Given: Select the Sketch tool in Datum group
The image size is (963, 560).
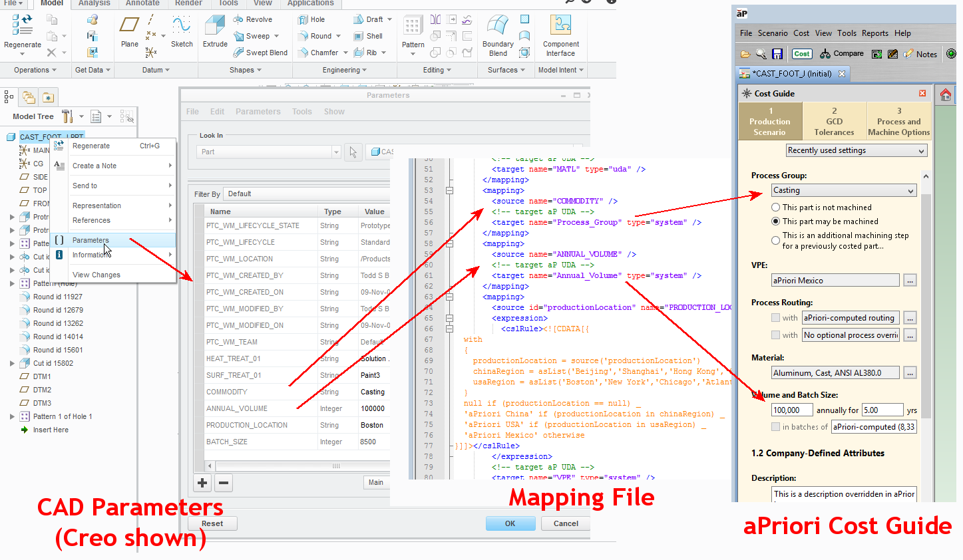Looking at the screenshot, I should pos(182,30).
